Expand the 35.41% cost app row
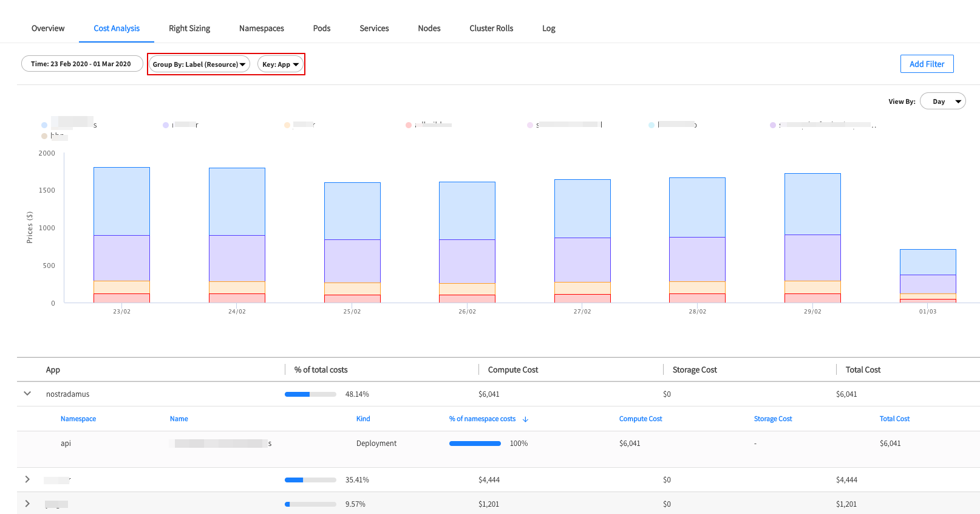Viewport: 980px width, 514px height. point(27,479)
